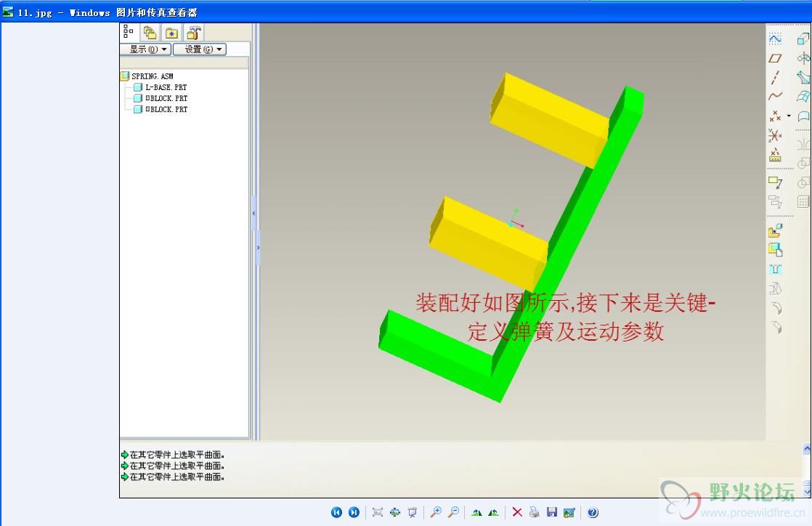The height and width of the screenshot is (526, 812).
Task: Open the image for editing
Action: pos(569,512)
